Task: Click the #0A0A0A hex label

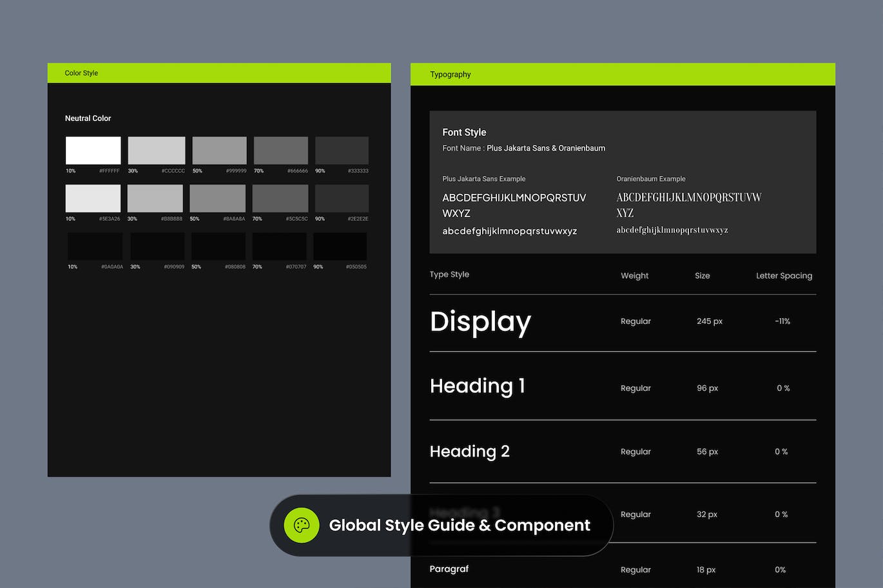Action: (x=112, y=267)
